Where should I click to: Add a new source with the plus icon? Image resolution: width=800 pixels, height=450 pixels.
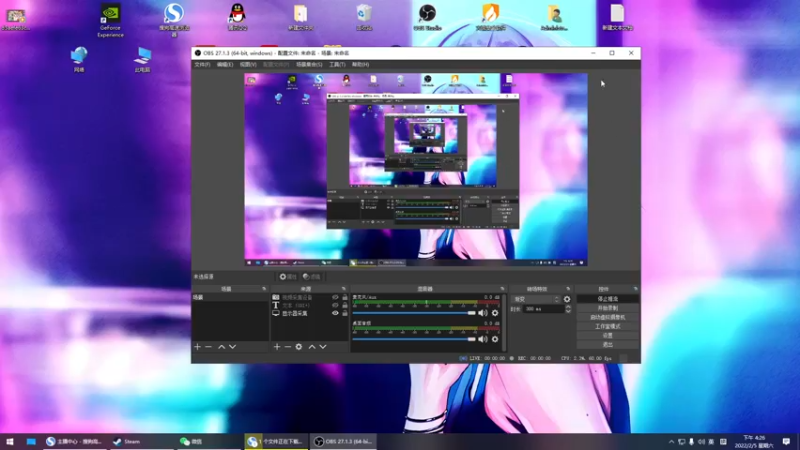[277, 347]
